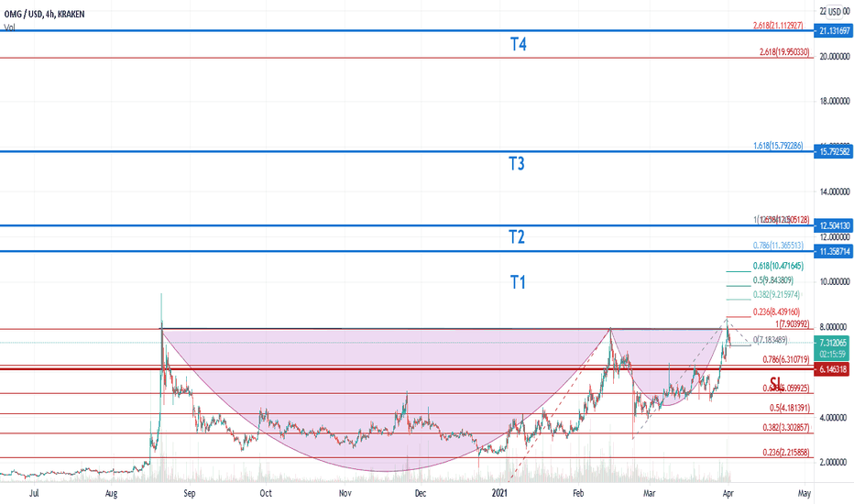Click the blue 12.504130 price axis label
Viewport: 854px width, 504px height.
point(834,225)
